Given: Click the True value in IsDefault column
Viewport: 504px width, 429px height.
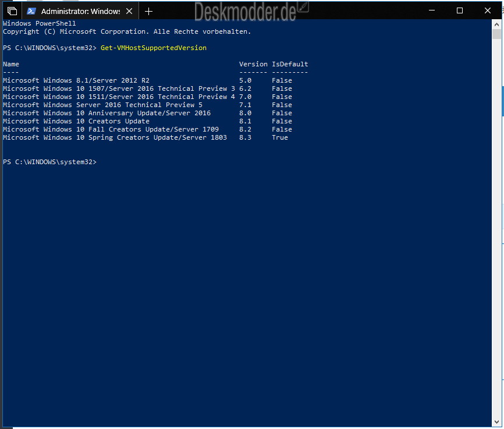Looking at the screenshot, I should click(x=280, y=137).
